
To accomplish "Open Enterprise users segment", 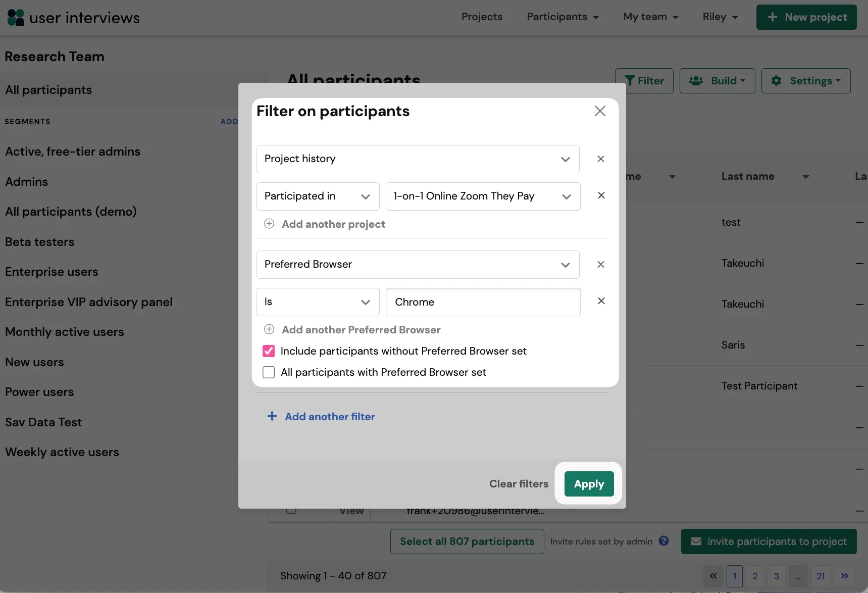I will 52,272.
